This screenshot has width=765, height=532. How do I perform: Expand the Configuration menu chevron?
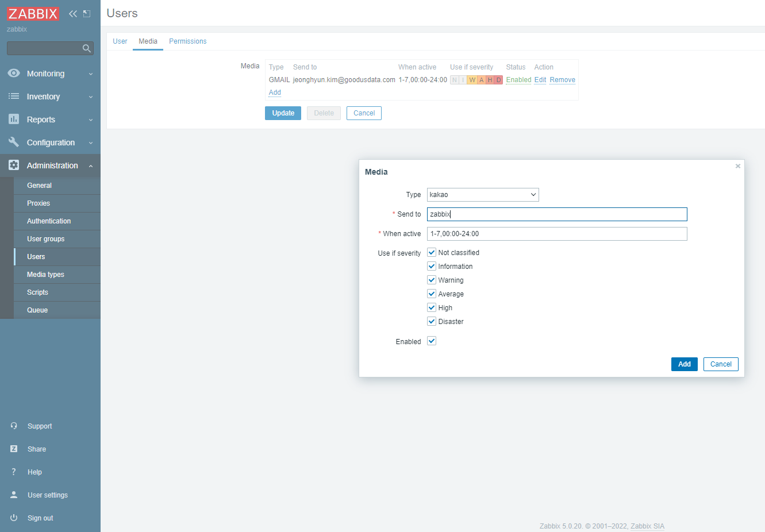point(91,143)
